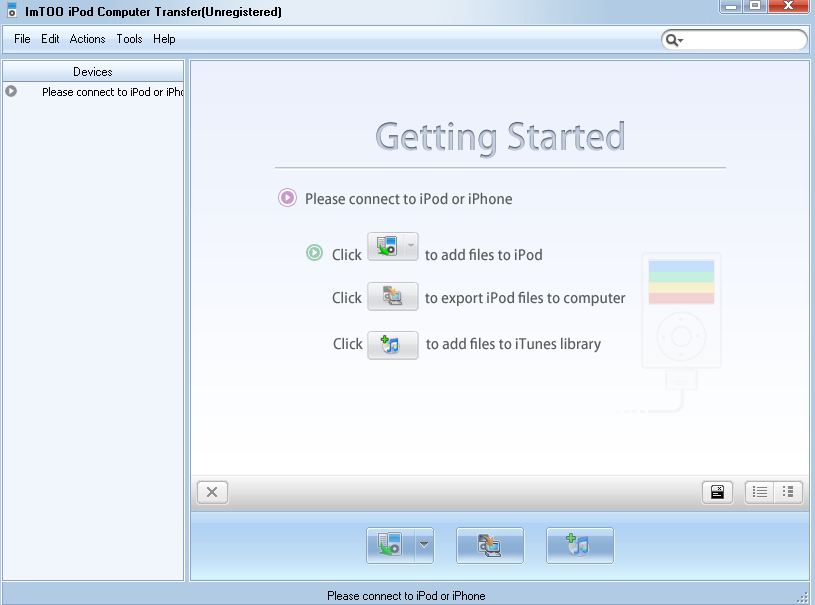
Task: Close the ImTOO iPod Computer Transfer window
Action: [788, 6]
